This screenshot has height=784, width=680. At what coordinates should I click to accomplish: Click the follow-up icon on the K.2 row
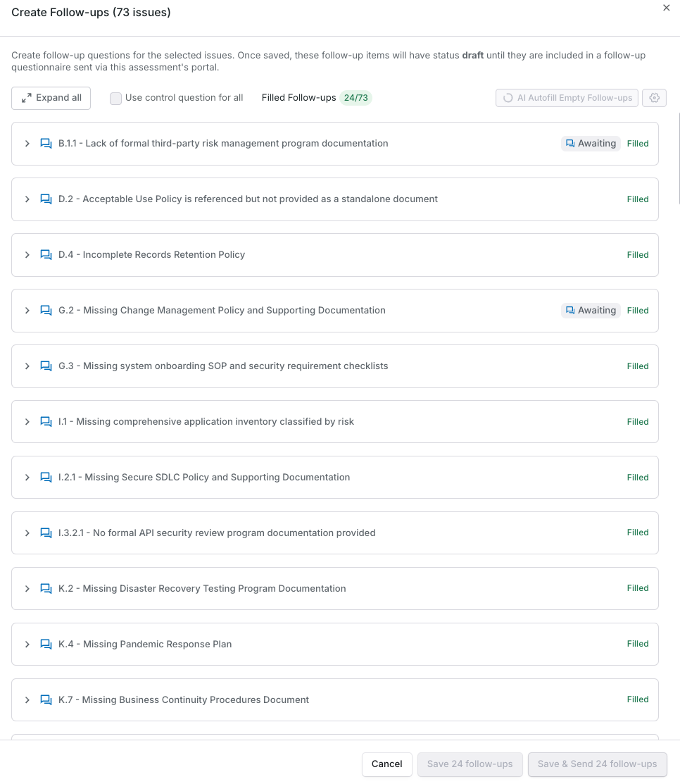(x=46, y=588)
